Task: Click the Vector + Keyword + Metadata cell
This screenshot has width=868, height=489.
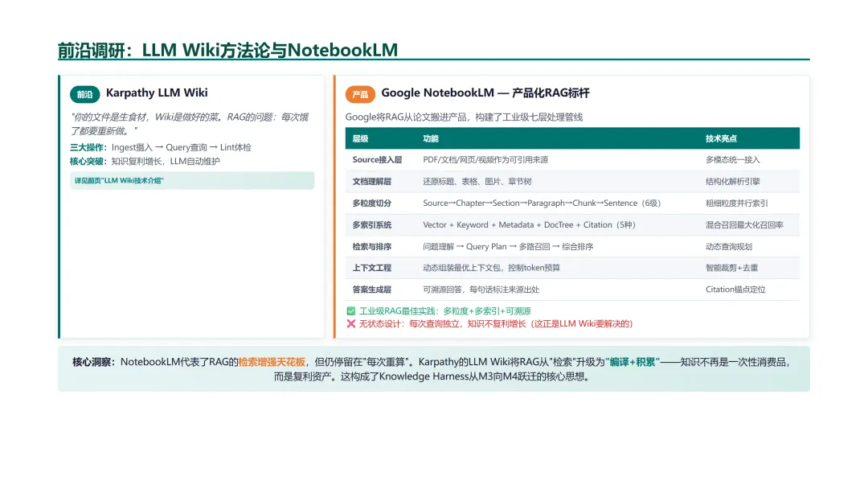Action: pos(529,225)
